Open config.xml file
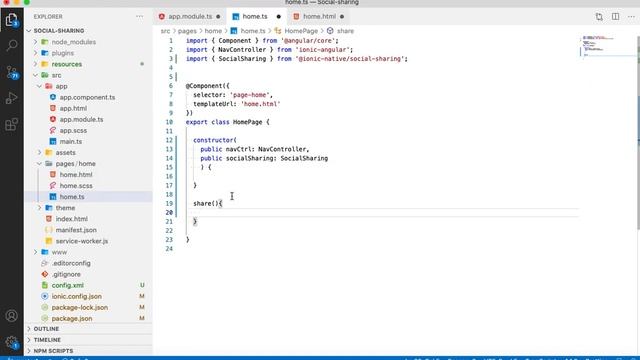The width and height of the screenshot is (640, 360). [67, 285]
